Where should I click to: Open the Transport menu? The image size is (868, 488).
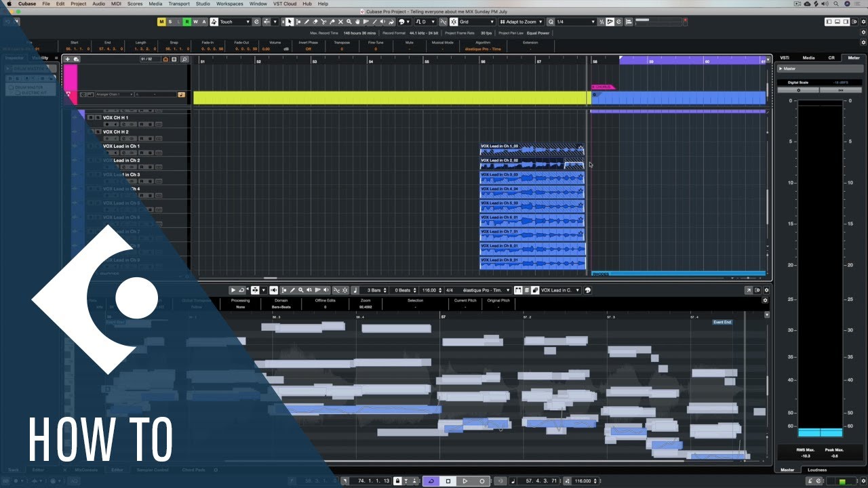[178, 3]
